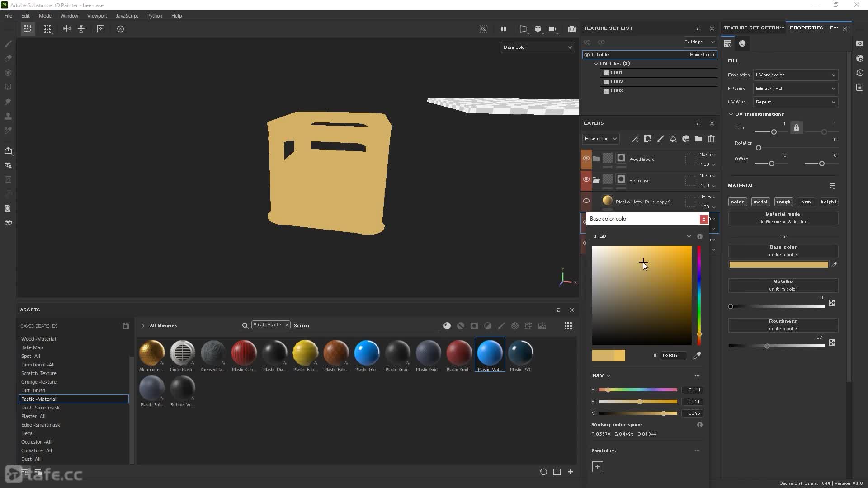Delete the selected layer with trash icon
868x488 pixels.
pos(711,139)
